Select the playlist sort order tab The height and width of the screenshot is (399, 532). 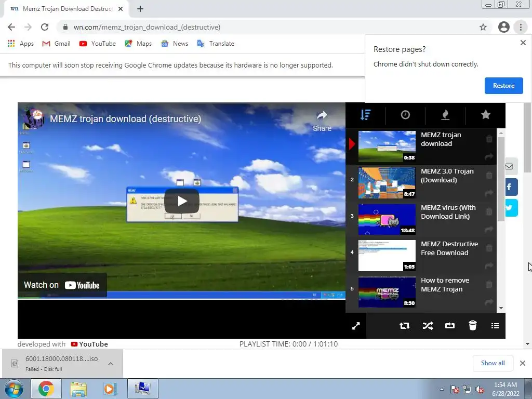[x=365, y=115]
